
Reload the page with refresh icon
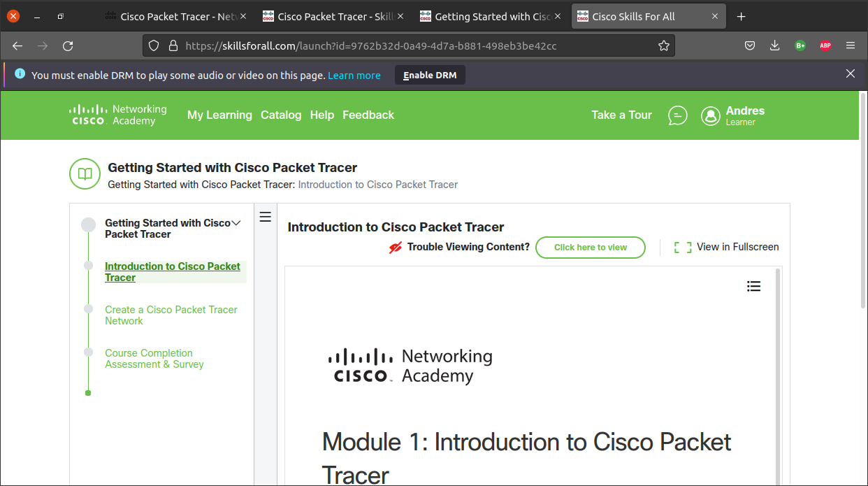coord(68,46)
